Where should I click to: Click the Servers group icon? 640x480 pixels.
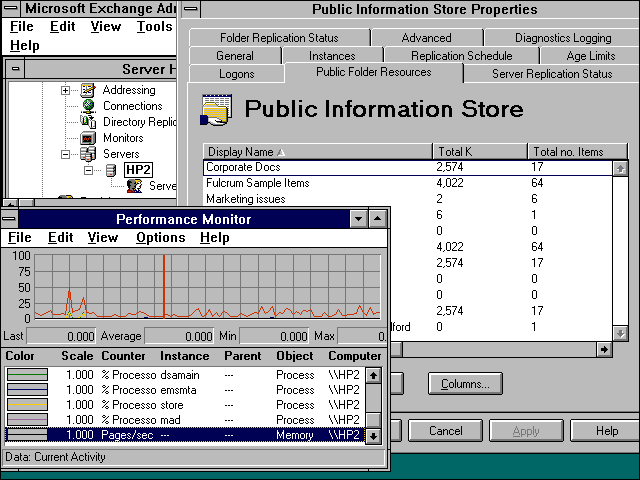[x=88, y=154]
